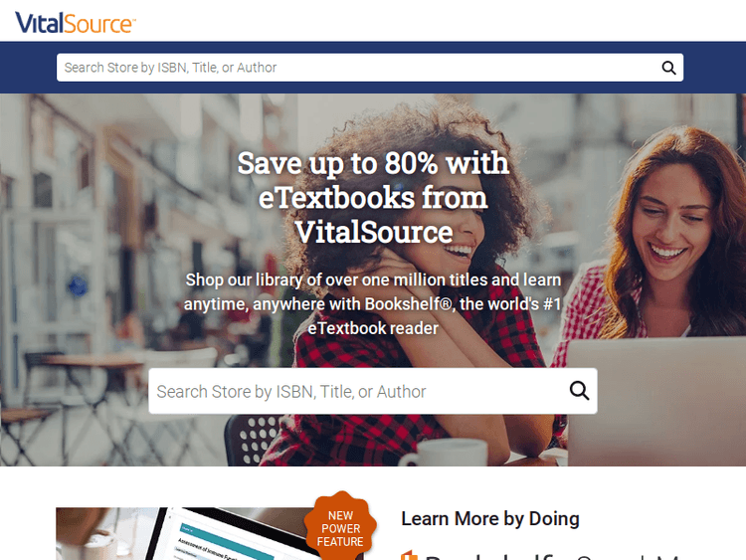Click the magnifier icon in hero search box
Screen dimensions: 746x560
click(x=579, y=391)
